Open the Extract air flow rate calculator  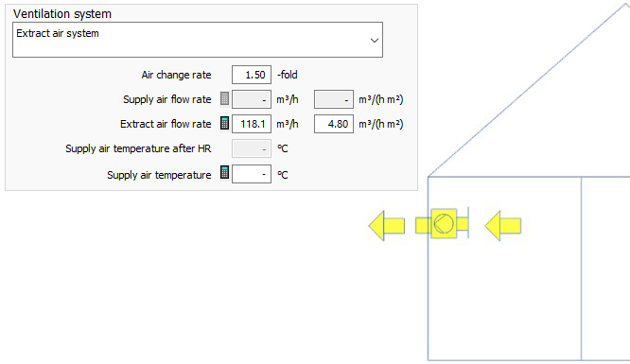click(224, 123)
